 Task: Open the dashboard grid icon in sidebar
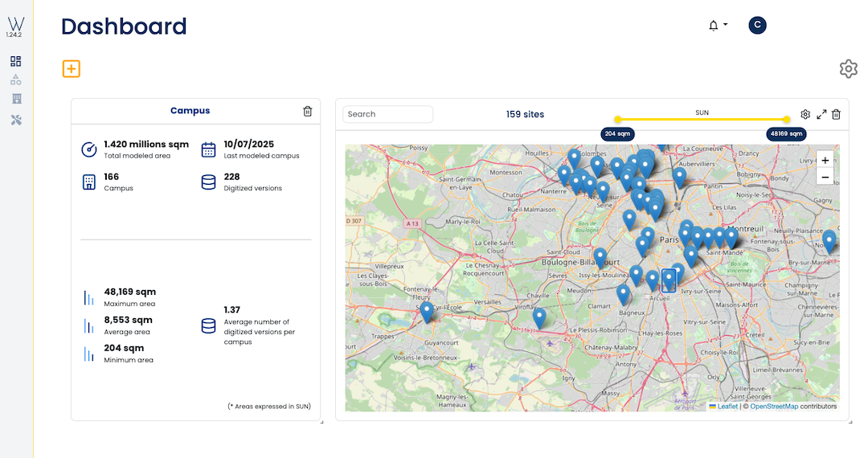(16, 62)
